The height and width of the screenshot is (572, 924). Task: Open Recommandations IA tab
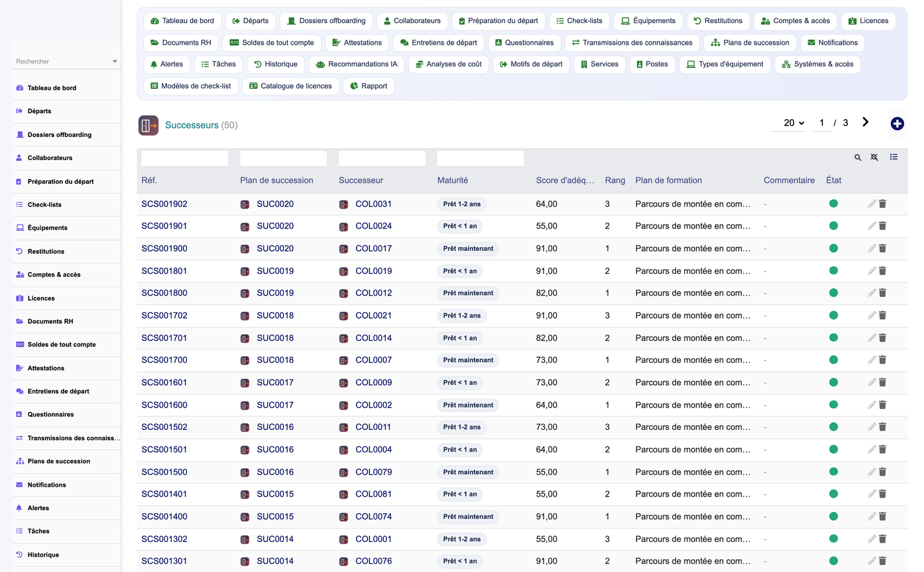pos(357,65)
